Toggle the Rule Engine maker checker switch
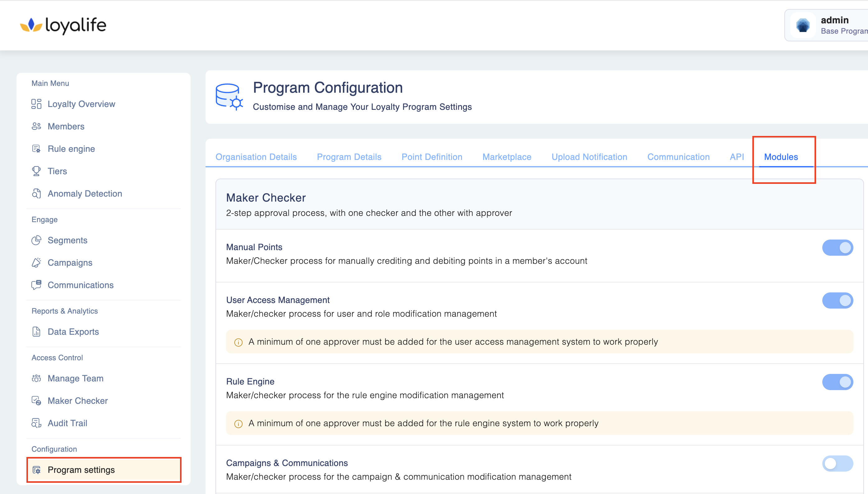The height and width of the screenshot is (494, 868). point(837,382)
